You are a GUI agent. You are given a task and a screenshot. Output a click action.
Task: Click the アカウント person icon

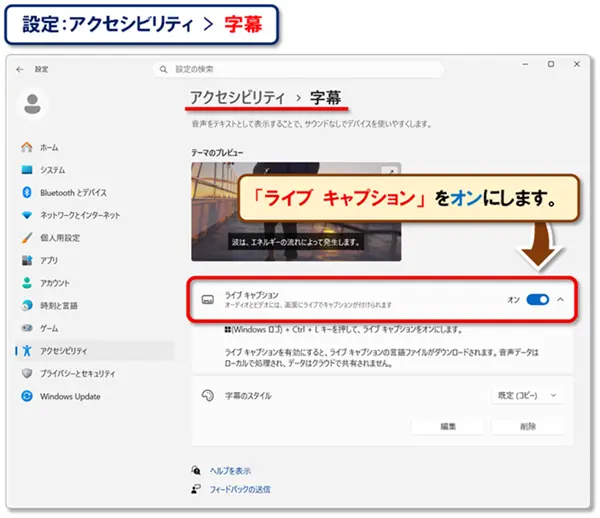click(27, 283)
